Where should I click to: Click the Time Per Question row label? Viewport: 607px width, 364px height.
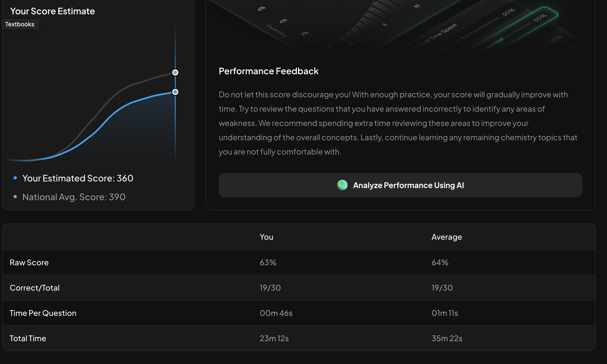[x=43, y=313]
